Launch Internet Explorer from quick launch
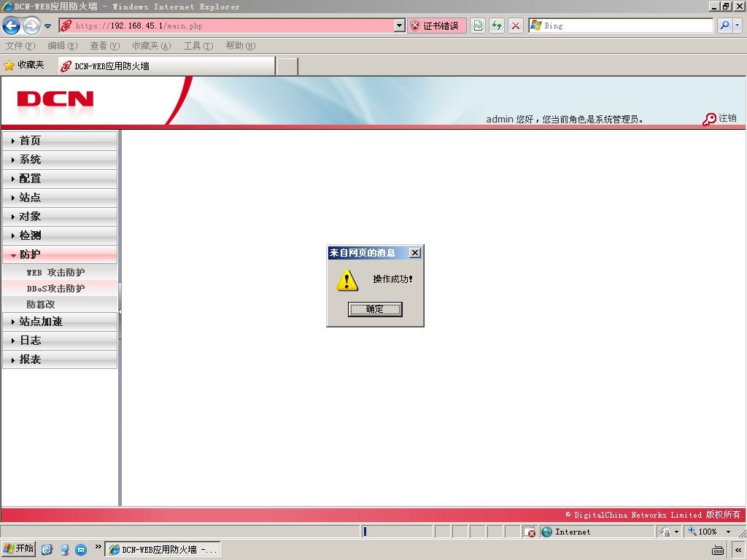 (x=47, y=550)
